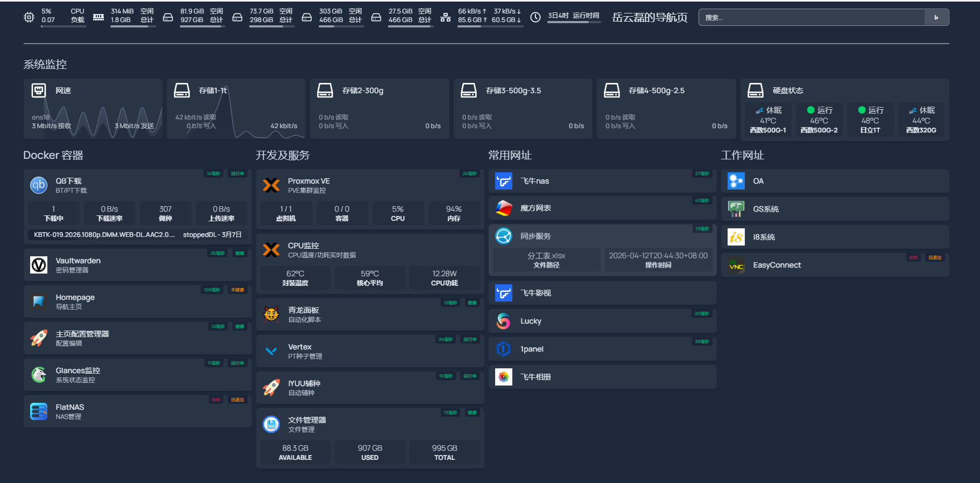
Task: Open the Homepage service icon
Action: click(x=39, y=302)
